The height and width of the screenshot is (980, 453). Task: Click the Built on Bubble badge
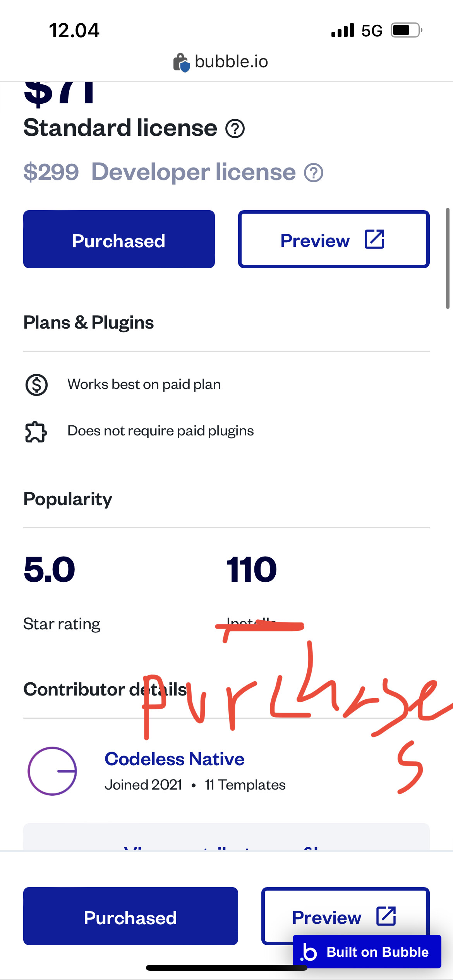367,952
